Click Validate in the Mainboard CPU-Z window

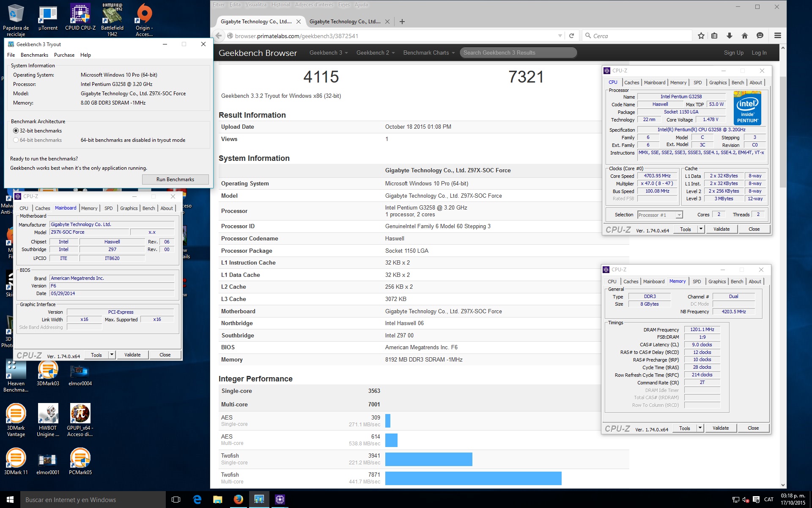point(132,355)
